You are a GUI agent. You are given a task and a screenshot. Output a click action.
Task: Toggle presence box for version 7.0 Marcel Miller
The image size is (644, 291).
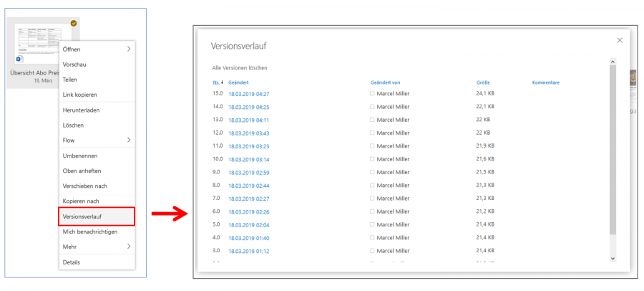coord(372,199)
